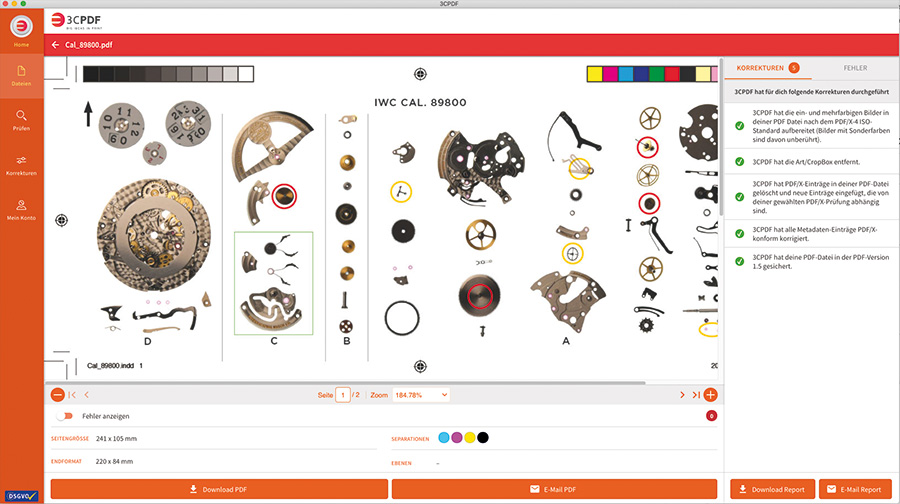The width and height of the screenshot is (900, 504).
Task: Open the Korrekturen sidebar section
Action: pos(21,165)
